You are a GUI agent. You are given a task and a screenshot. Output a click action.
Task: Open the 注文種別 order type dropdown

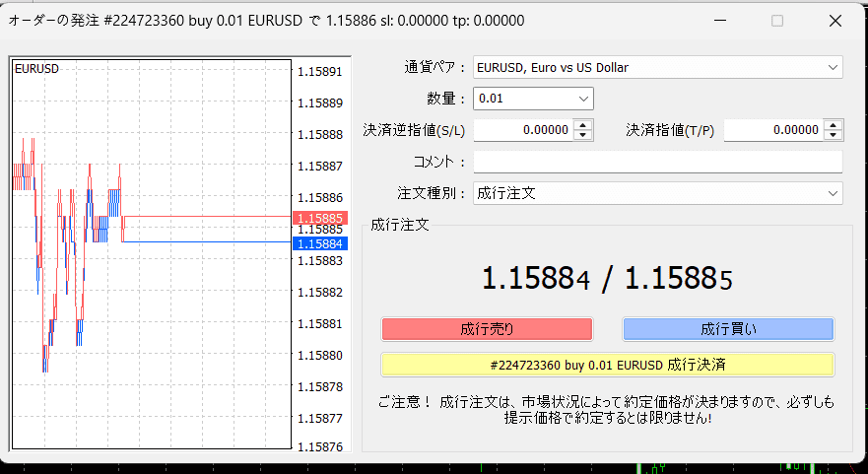[x=657, y=193]
